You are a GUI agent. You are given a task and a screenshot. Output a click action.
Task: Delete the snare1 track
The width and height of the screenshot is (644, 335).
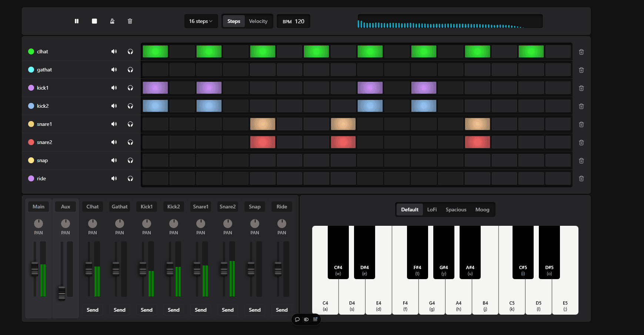tap(581, 124)
